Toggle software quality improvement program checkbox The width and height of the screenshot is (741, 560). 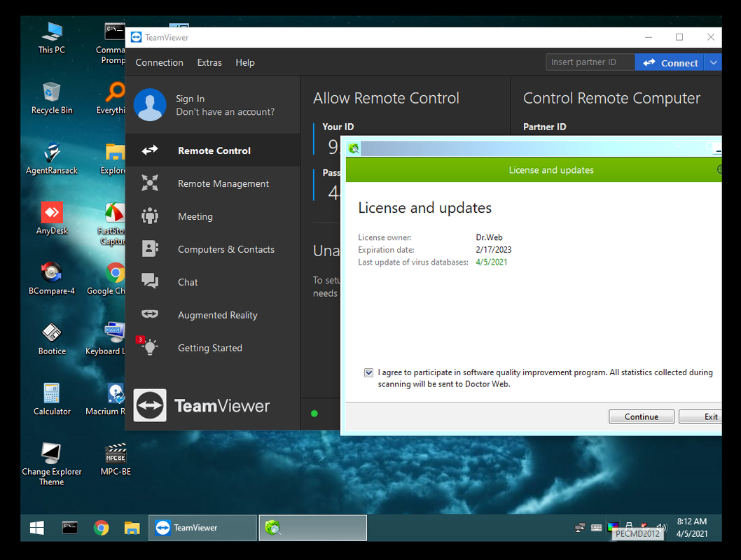pos(368,372)
